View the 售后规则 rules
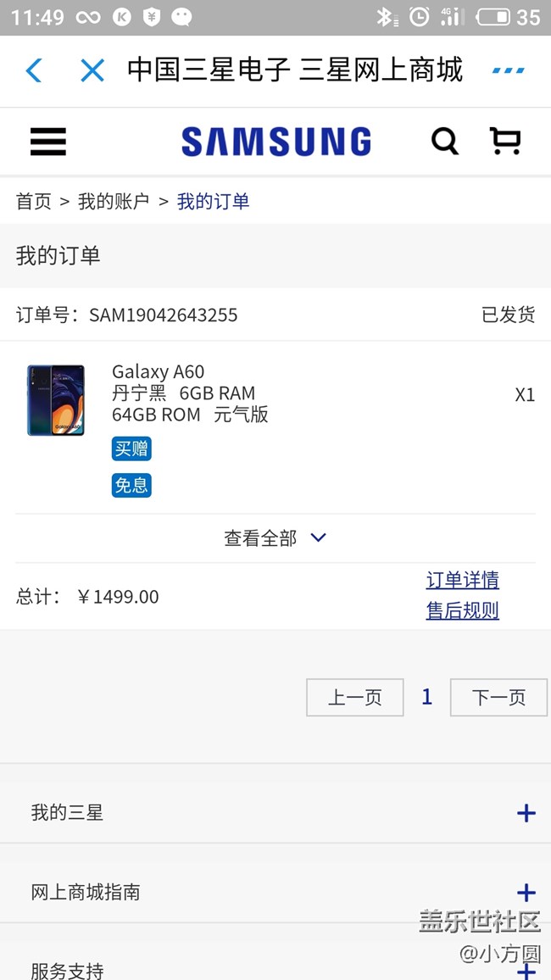 462,610
